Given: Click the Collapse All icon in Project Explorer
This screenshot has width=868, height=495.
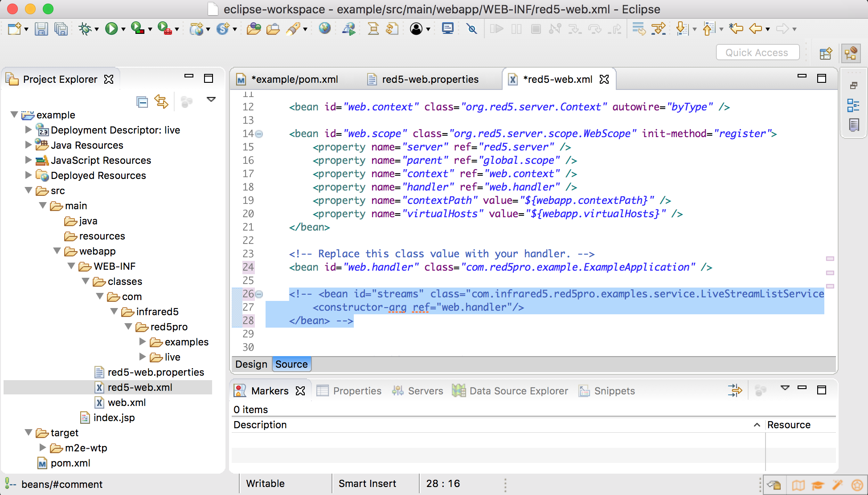Looking at the screenshot, I should pos(142,102).
